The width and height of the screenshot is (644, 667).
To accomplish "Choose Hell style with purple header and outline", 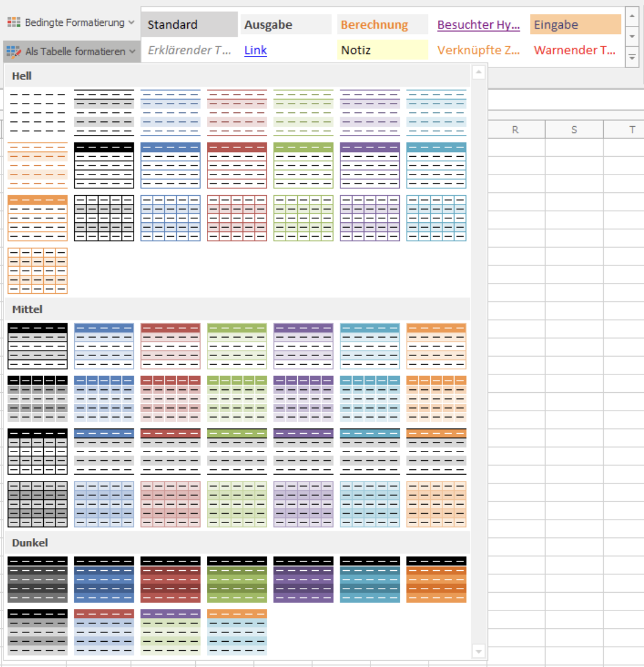I will click(370, 165).
